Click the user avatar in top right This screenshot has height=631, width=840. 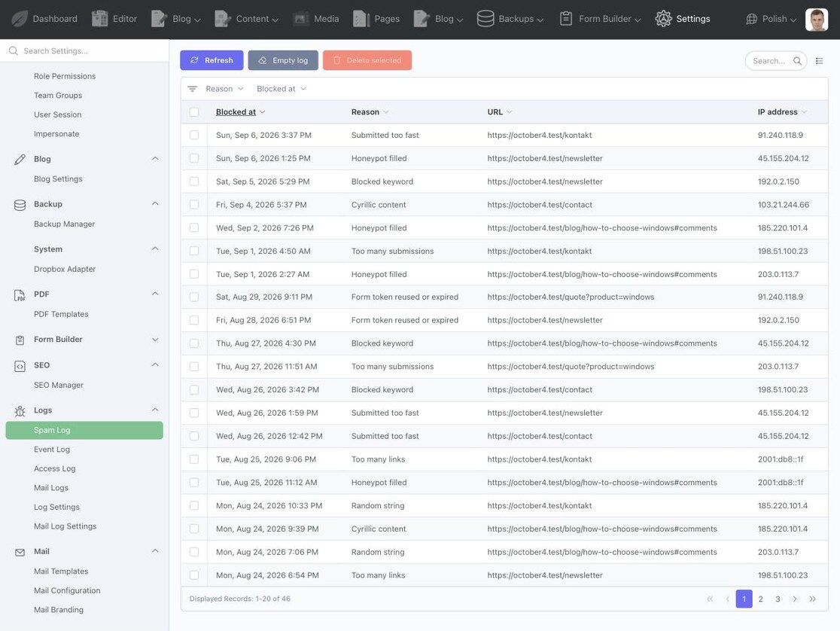point(817,20)
